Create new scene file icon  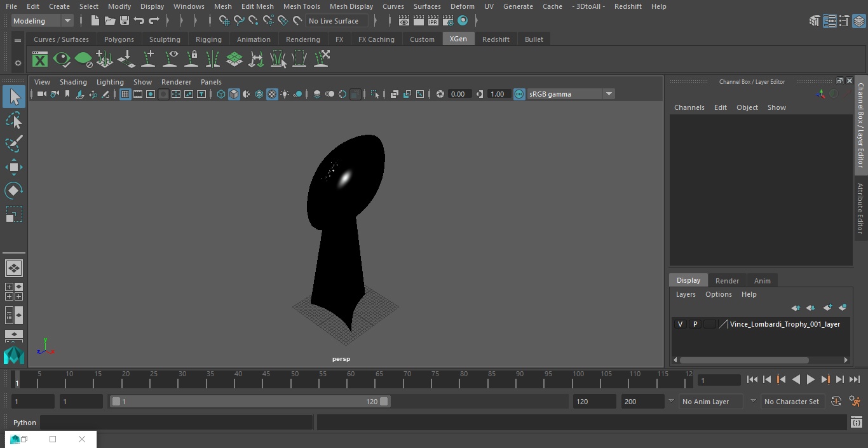(95, 21)
